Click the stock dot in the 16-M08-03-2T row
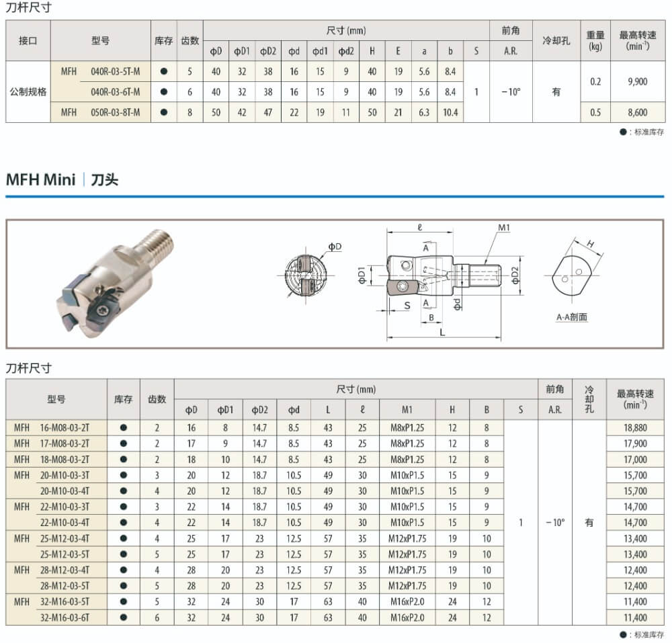The height and width of the screenshot is (643, 672). (x=124, y=427)
